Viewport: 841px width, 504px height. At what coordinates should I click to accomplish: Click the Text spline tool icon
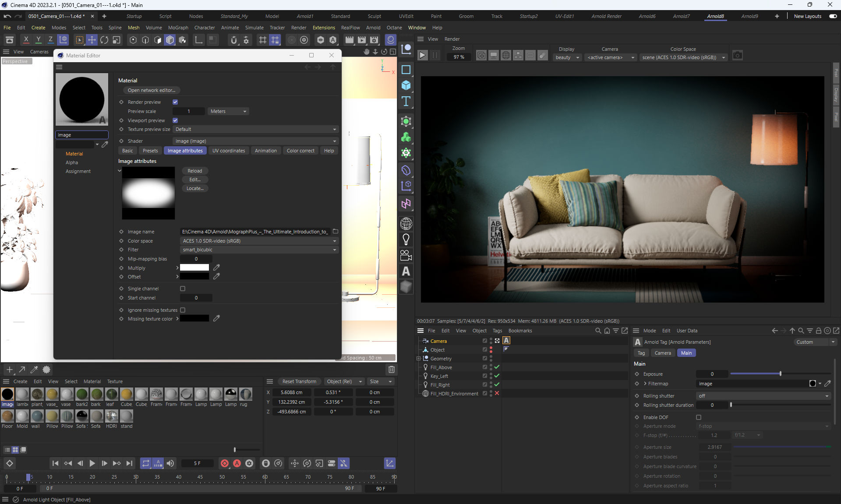coord(406,102)
